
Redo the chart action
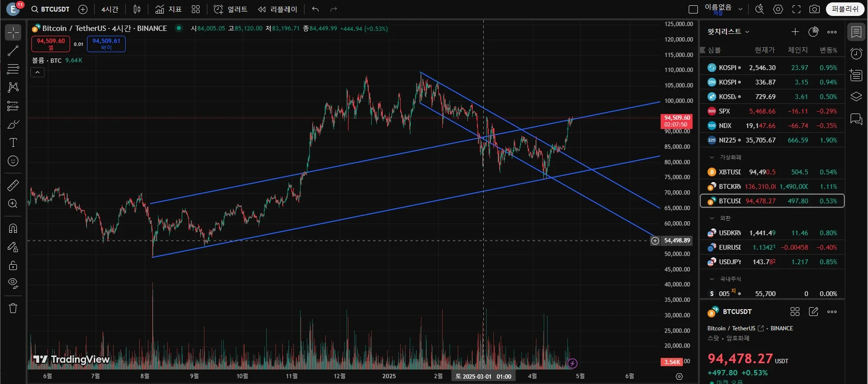pyautogui.click(x=333, y=9)
